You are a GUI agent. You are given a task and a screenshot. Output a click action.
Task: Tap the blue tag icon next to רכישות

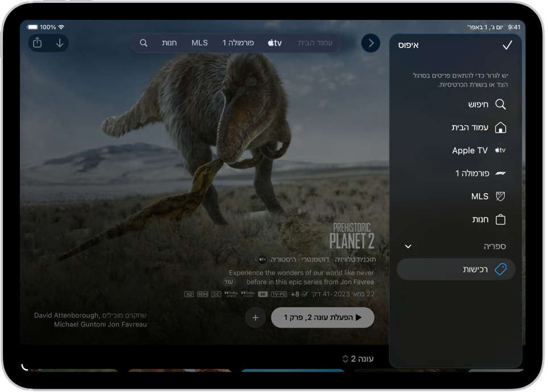pyautogui.click(x=500, y=269)
